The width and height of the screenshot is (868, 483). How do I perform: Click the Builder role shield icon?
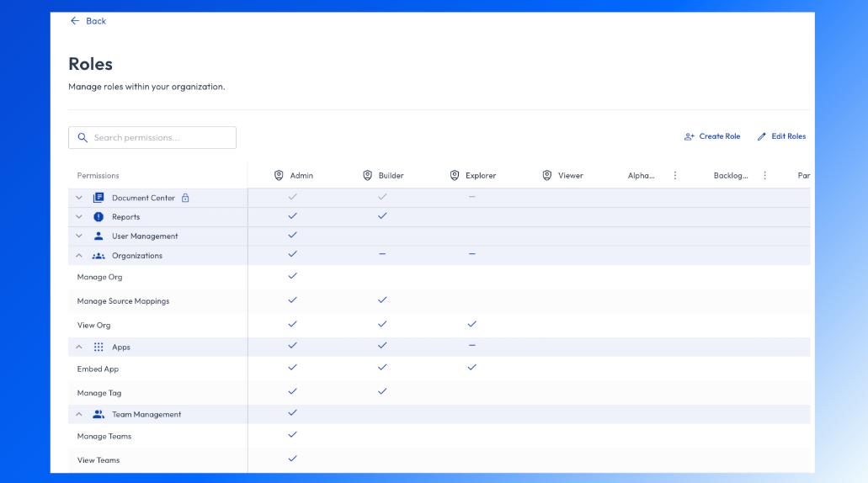click(368, 175)
